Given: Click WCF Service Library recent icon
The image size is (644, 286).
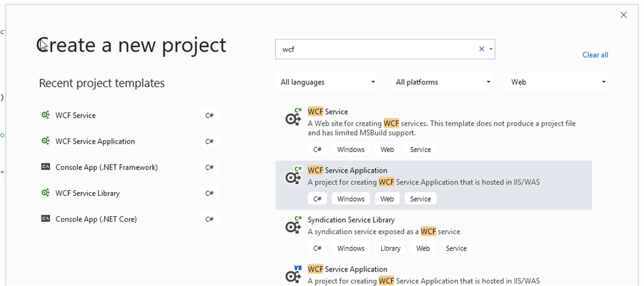Looking at the screenshot, I should tap(45, 193).
